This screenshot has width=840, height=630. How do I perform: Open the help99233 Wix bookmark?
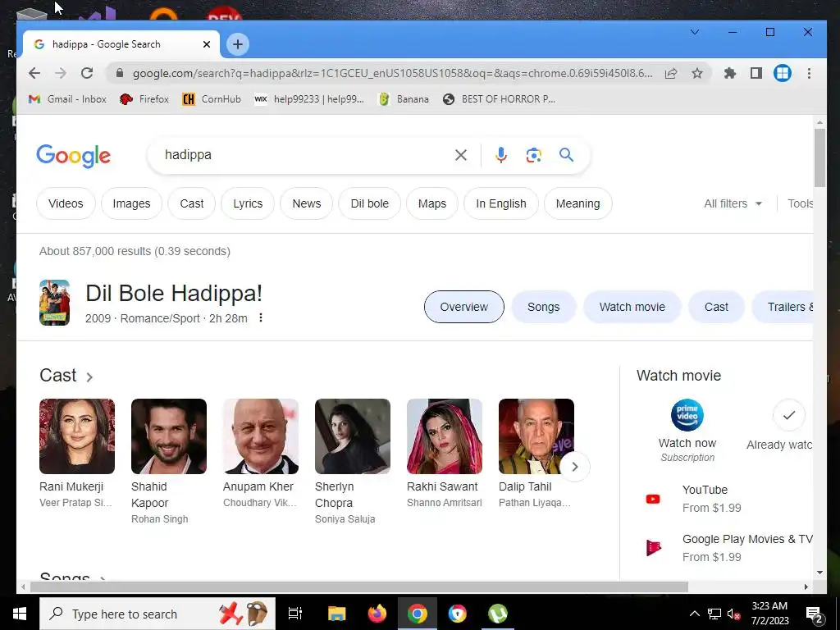309,99
